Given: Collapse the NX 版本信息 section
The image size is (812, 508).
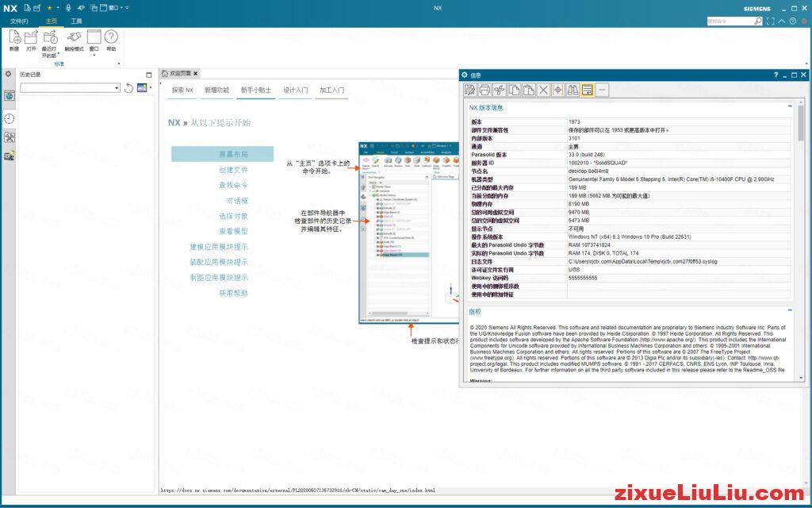Looking at the screenshot, I should (x=790, y=106).
